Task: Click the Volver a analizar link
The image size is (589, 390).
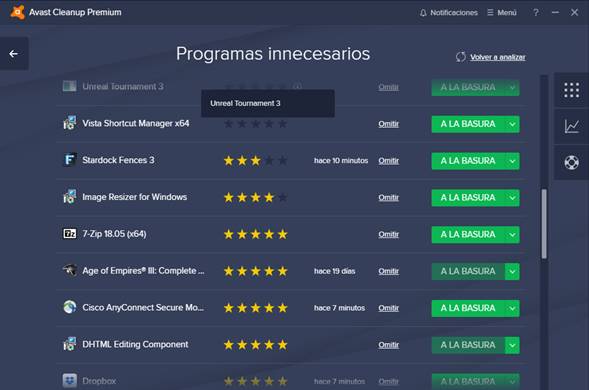Action: click(498, 57)
